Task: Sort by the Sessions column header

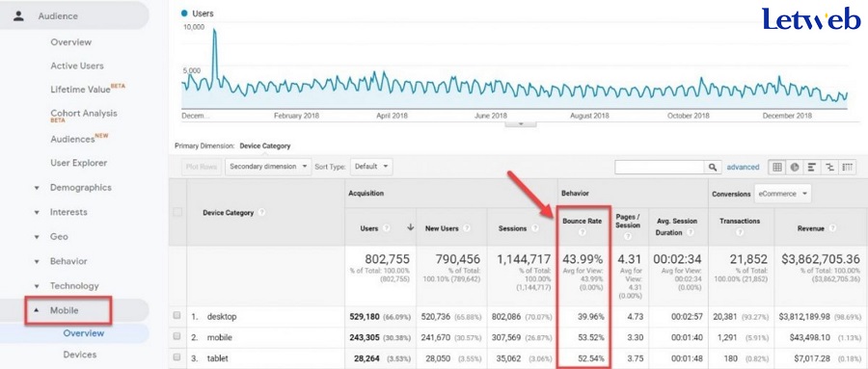Action: tap(512, 228)
